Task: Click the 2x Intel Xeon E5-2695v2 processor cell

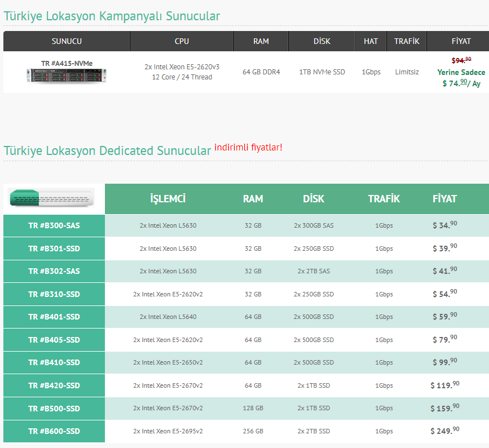Action: pyautogui.click(x=168, y=431)
